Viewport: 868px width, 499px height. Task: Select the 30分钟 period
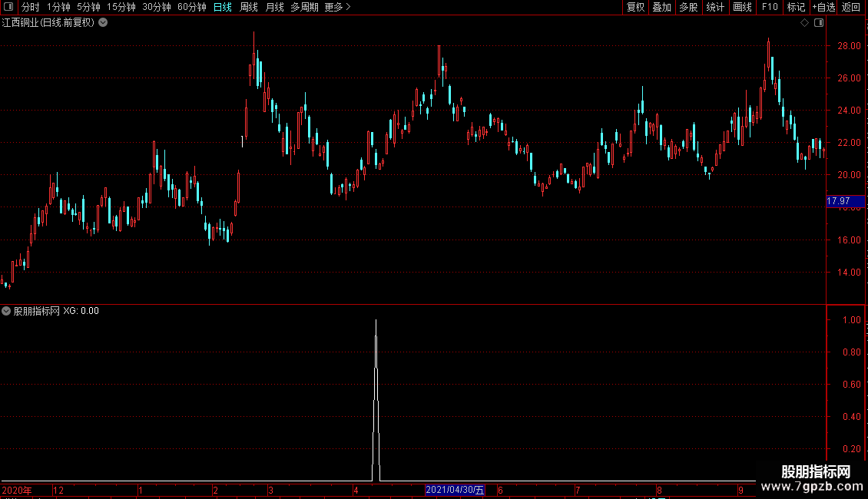(x=157, y=7)
